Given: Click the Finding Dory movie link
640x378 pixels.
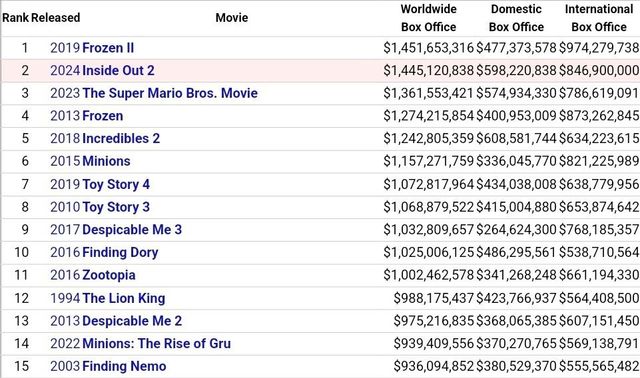Looking at the screenshot, I should (x=120, y=252).
